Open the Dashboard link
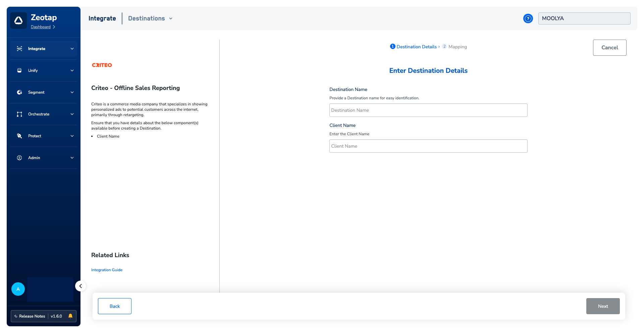This screenshot has height=333, width=644. pyautogui.click(x=41, y=27)
